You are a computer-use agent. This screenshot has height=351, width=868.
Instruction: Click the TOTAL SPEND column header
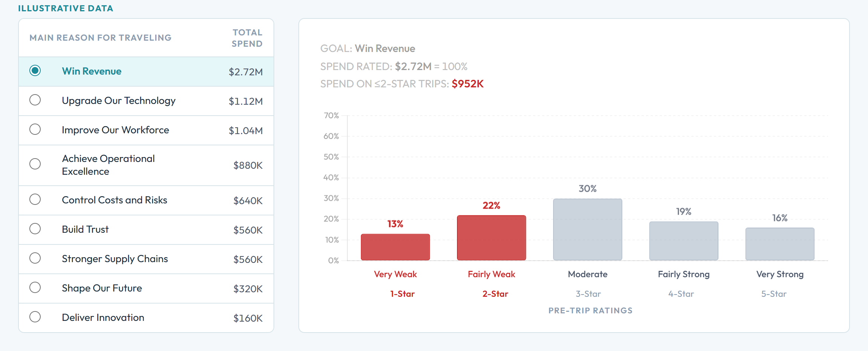[x=247, y=38]
